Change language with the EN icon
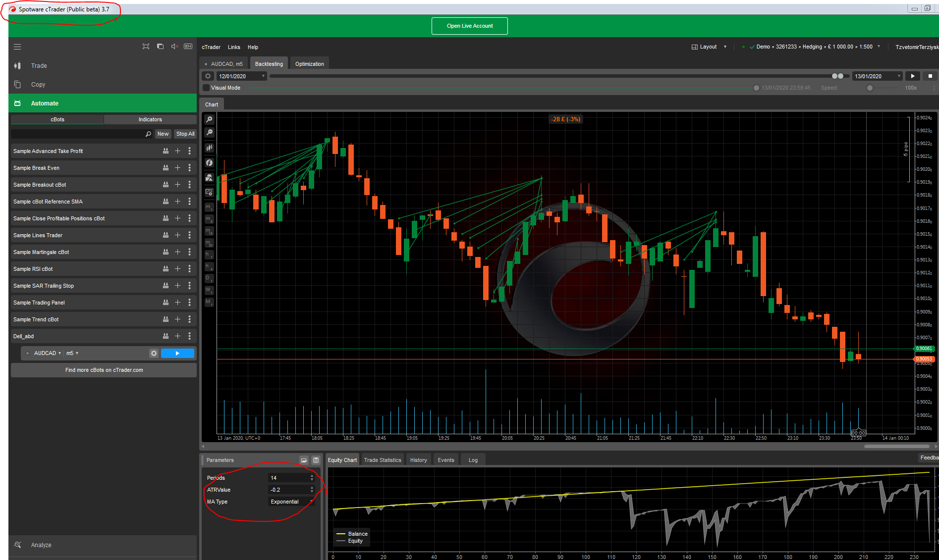The image size is (939, 560). tap(188, 47)
